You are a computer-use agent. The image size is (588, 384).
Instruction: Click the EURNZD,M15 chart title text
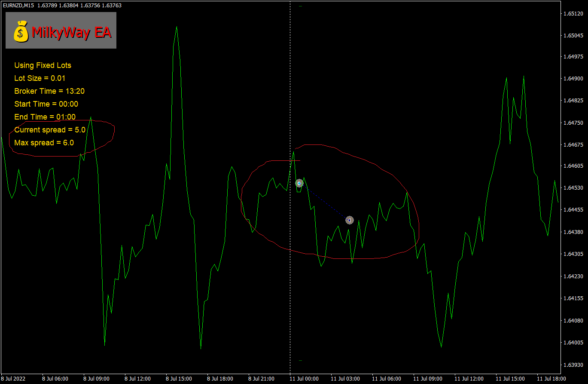click(18, 5)
